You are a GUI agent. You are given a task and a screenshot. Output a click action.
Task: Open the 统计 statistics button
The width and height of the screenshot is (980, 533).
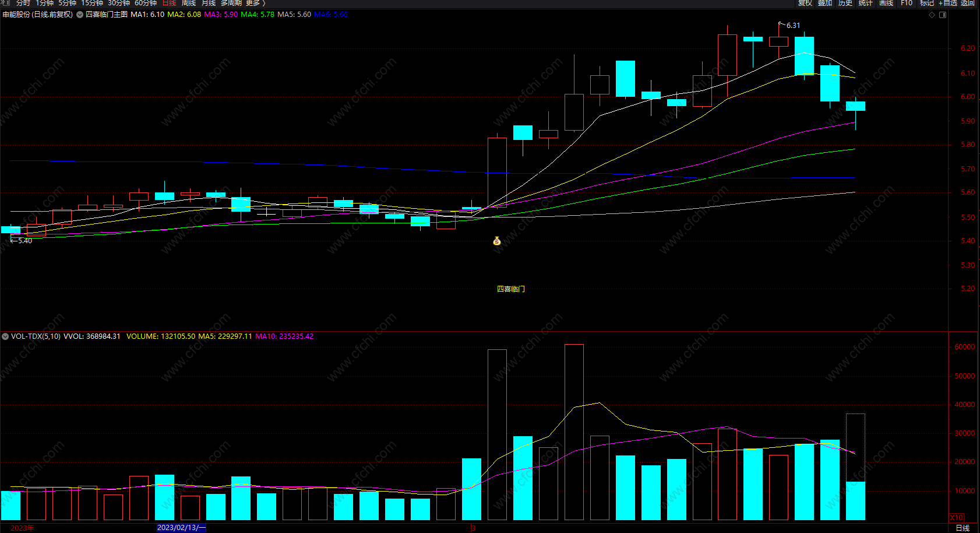[866, 3]
